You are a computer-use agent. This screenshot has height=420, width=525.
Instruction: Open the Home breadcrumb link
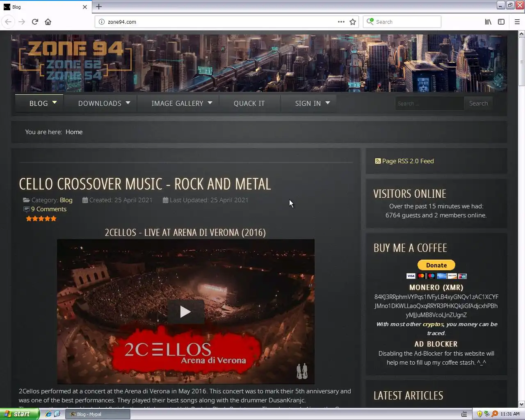pyautogui.click(x=74, y=132)
